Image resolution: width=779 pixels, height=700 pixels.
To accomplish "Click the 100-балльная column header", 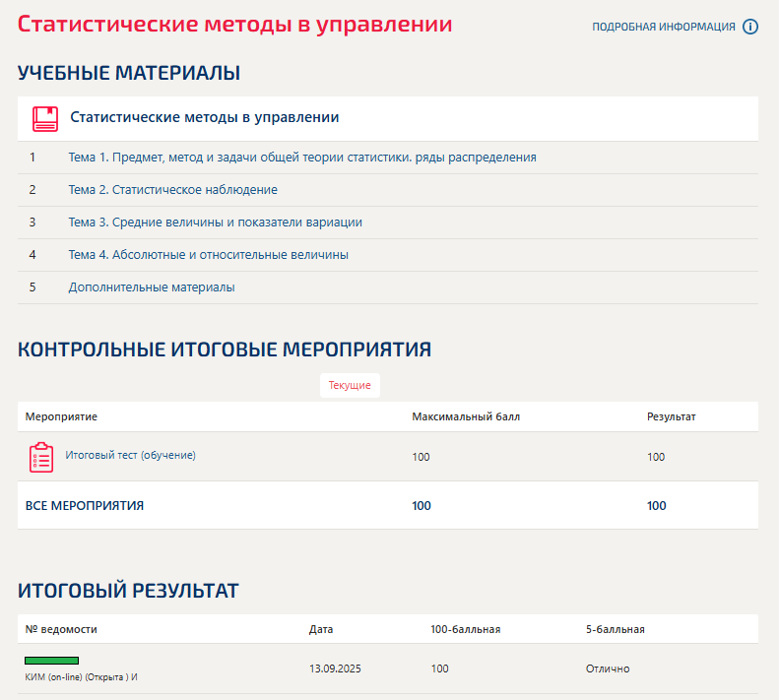I will (466, 629).
